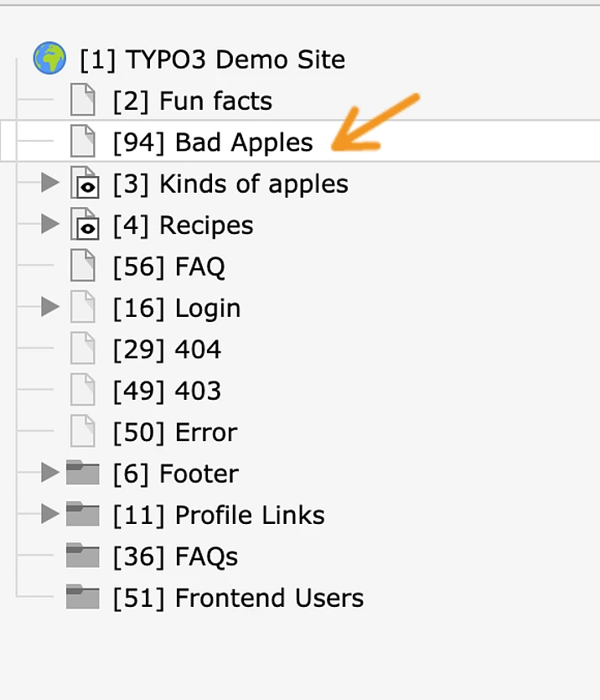Expand the Profile Links folder
The width and height of the screenshot is (600, 700).
pos(50,514)
